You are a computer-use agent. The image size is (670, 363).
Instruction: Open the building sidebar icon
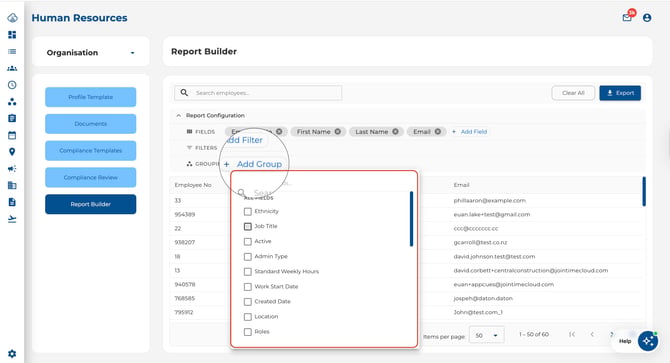12,185
